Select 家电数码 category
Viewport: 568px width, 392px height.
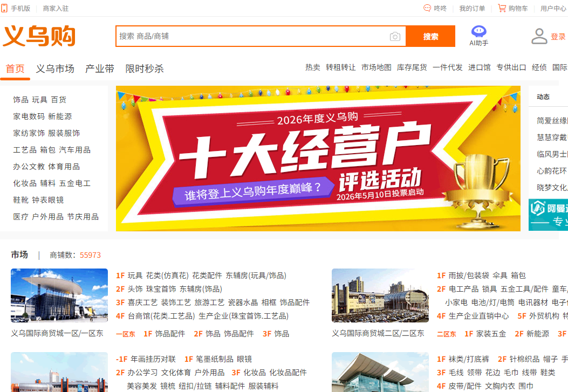(29, 116)
